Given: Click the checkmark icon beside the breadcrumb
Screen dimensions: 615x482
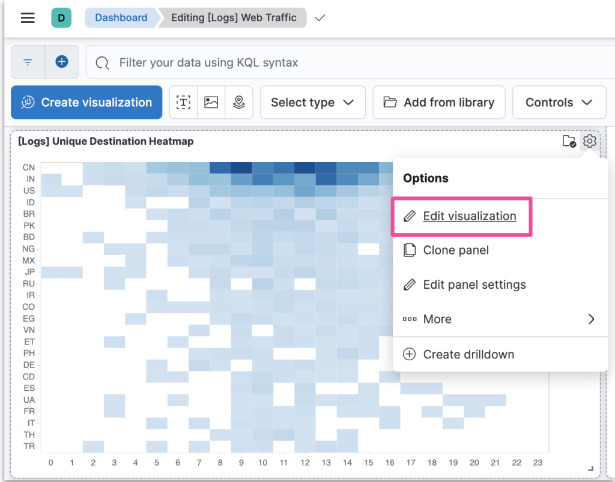Looking at the screenshot, I should click(x=320, y=18).
